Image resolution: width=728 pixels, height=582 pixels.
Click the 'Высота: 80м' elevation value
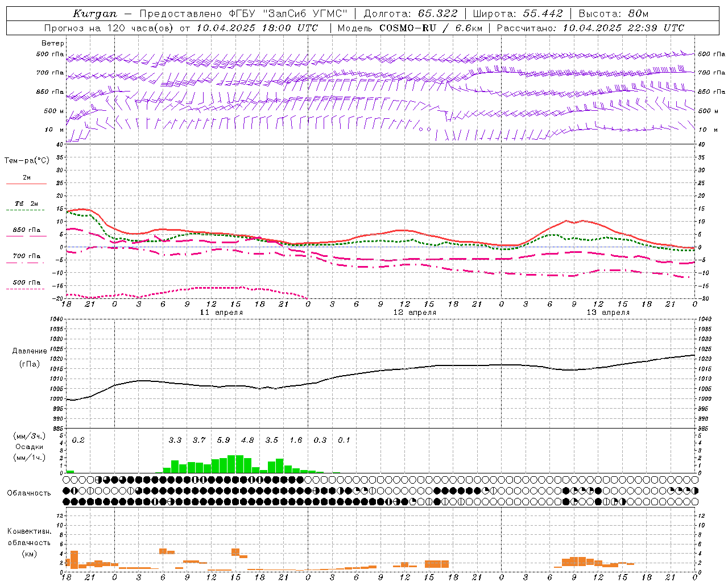point(613,14)
